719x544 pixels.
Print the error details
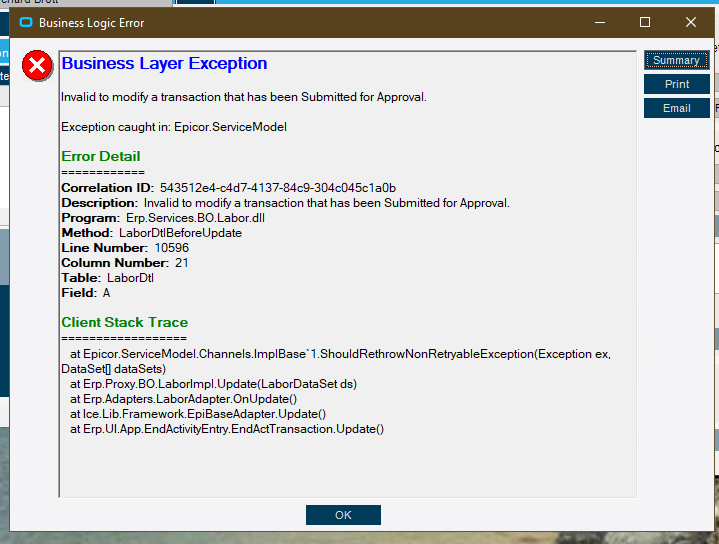coord(676,84)
